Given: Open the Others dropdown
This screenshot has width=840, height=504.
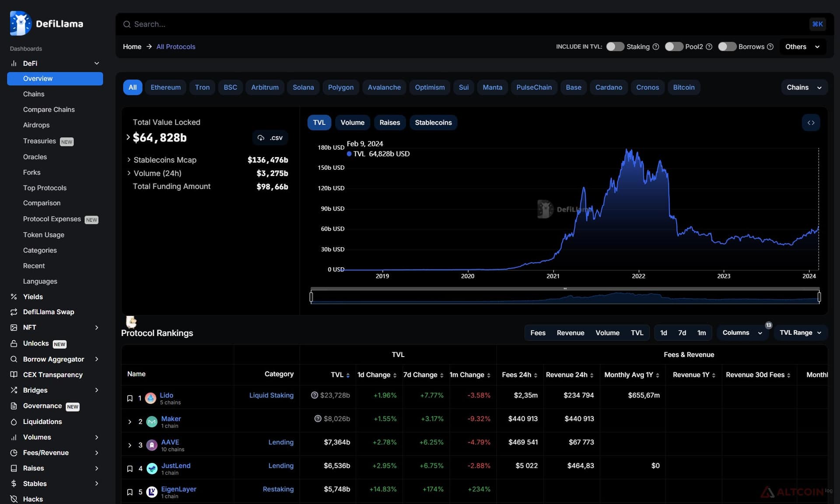Looking at the screenshot, I should [802, 47].
